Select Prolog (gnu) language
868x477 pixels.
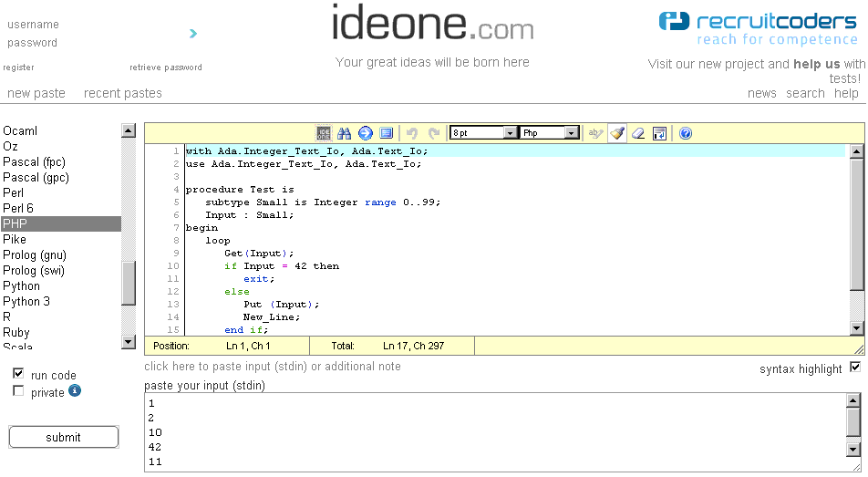(61, 254)
